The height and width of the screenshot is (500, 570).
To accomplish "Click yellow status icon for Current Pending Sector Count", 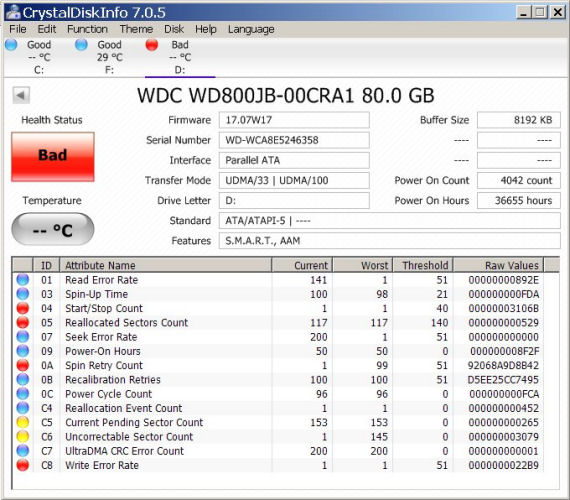I will 23,422.
